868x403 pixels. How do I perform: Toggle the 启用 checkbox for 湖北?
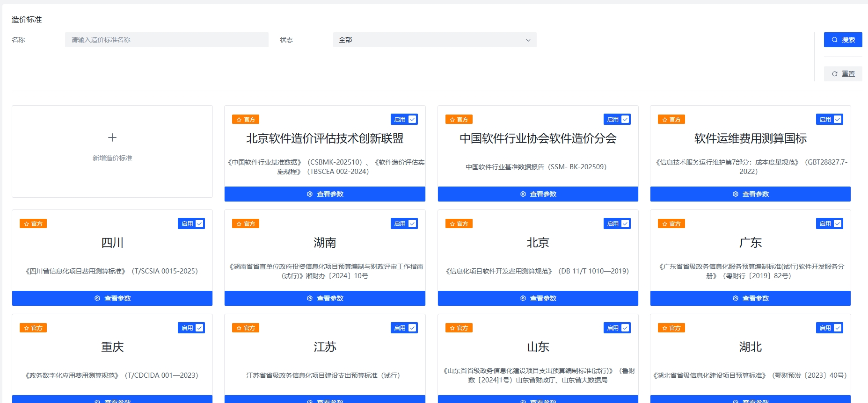pos(838,328)
